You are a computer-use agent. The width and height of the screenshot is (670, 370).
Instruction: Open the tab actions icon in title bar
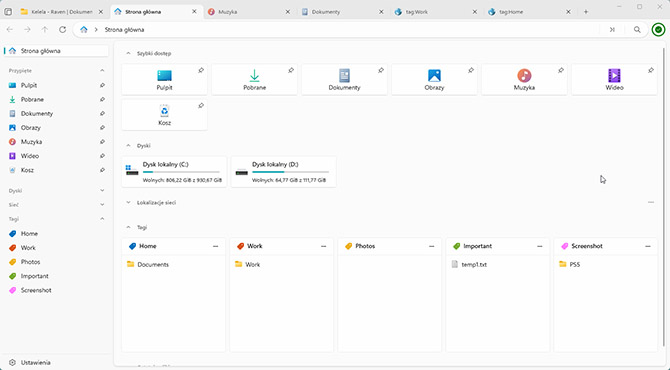8,12
